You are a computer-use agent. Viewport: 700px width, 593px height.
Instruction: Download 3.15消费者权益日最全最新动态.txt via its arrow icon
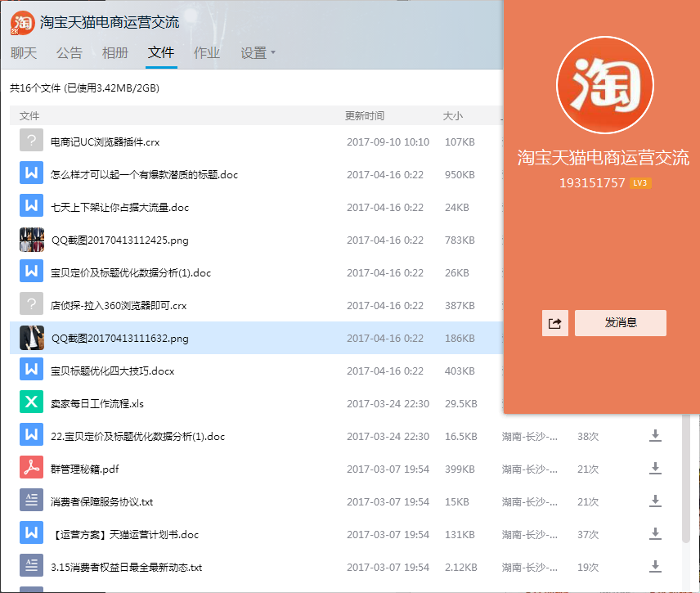(x=655, y=566)
